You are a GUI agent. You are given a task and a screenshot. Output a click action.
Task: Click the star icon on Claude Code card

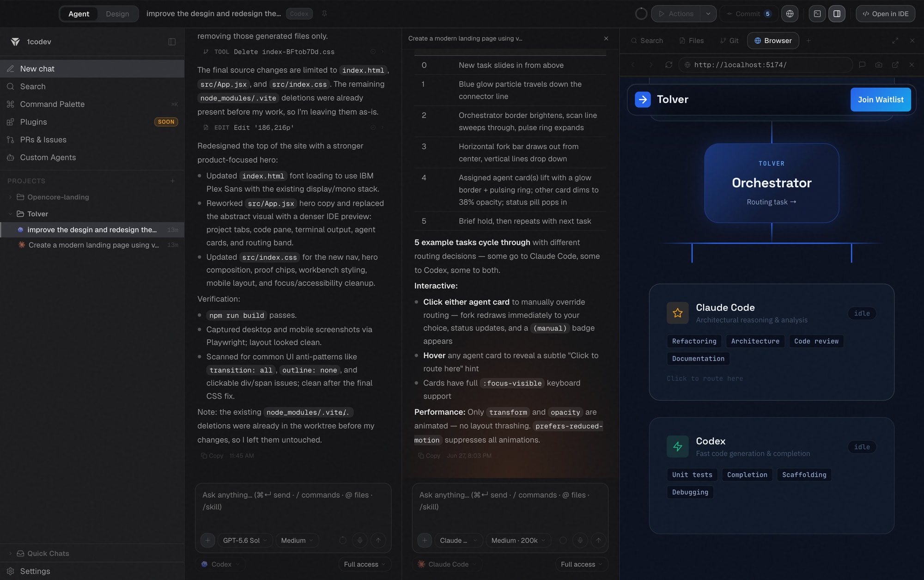pyautogui.click(x=678, y=313)
